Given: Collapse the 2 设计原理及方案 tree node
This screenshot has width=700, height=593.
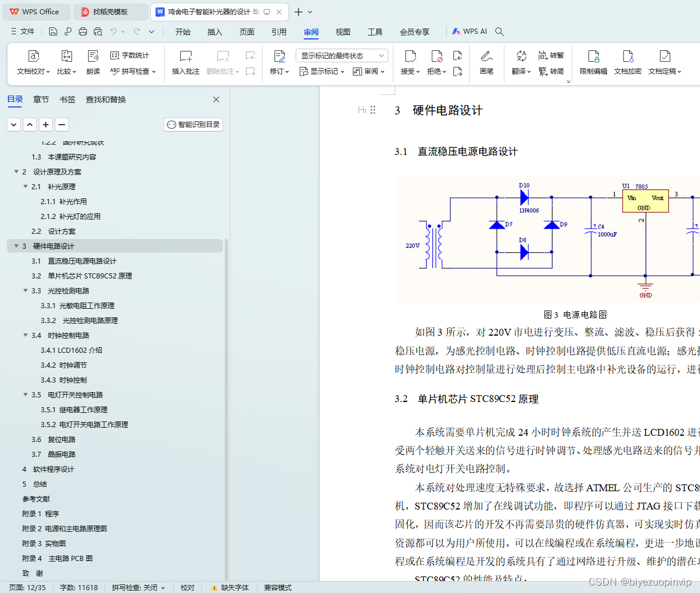Looking at the screenshot, I should 16,172.
